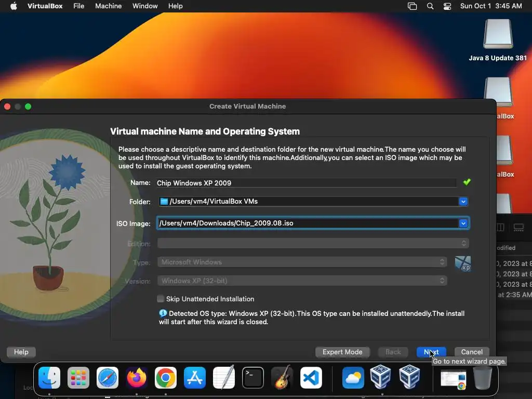Click the Name field with Chip Windows XP 2009

pos(306,183)
